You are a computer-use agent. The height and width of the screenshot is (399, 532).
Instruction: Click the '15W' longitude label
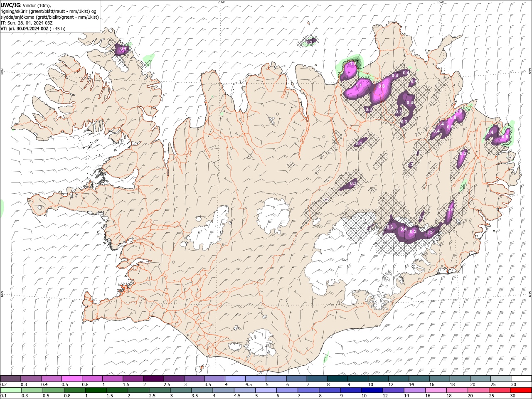tap(440, 2)
